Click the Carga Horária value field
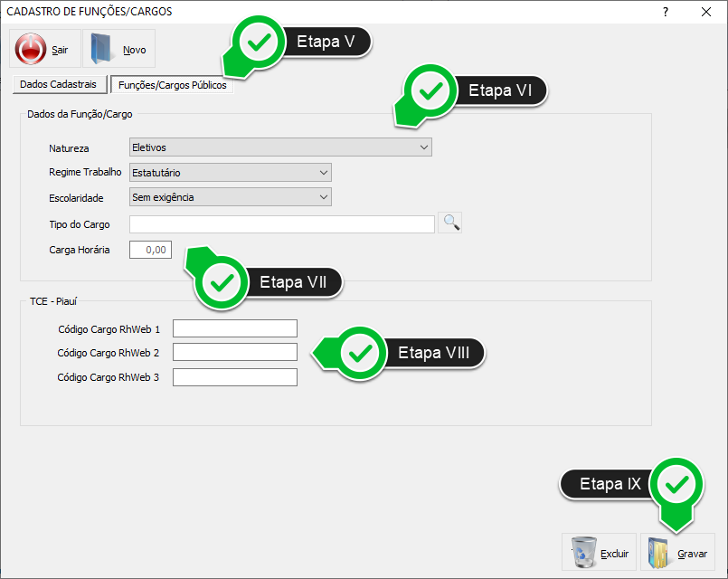Screen dimensions: 728x579 click(x=150, y=250)
